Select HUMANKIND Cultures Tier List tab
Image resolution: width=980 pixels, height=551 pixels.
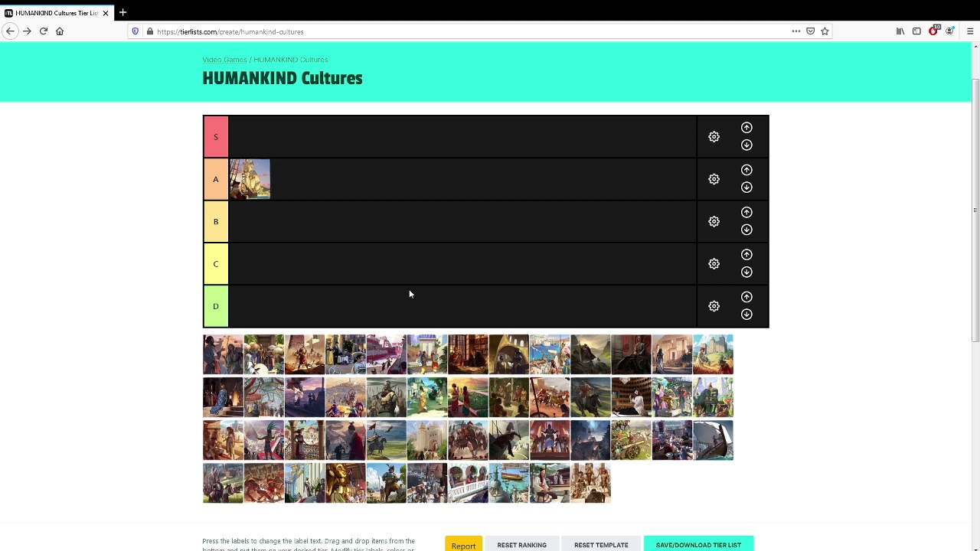(x=57, y=13)
